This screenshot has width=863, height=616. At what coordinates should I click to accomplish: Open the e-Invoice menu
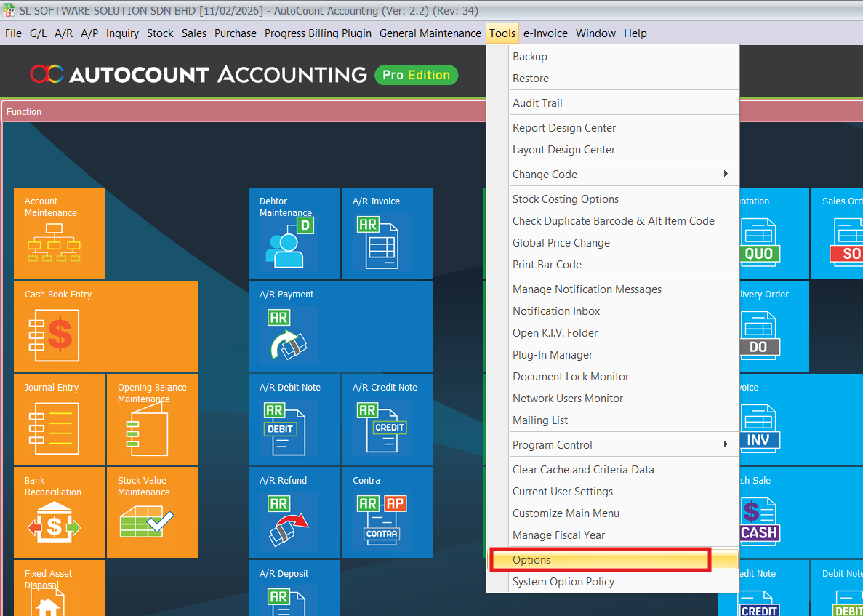(545, 33)
